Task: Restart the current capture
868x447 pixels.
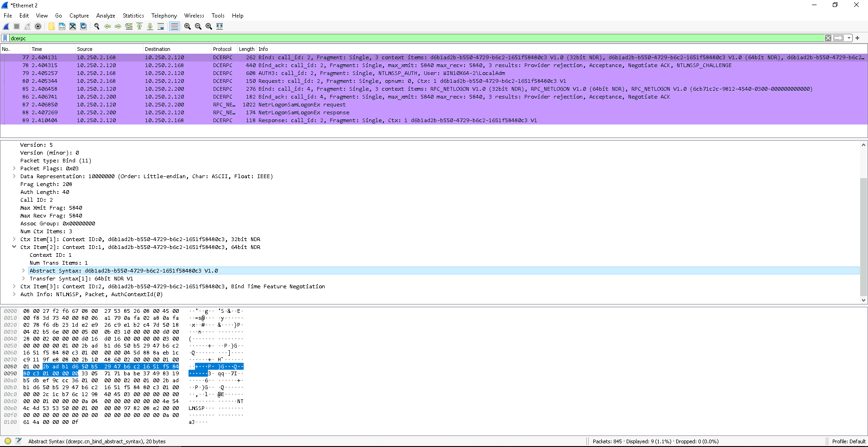Action: pyautogui.click(x=27, y=26)
